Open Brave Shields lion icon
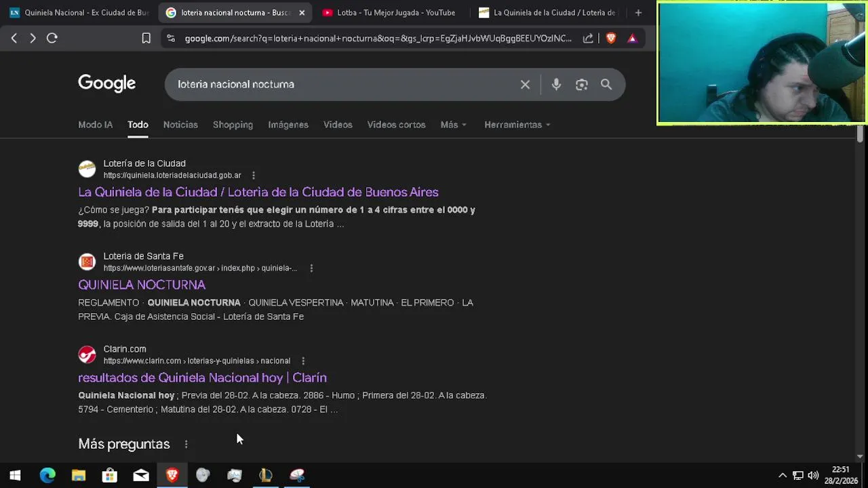This screenshot has height=488, width=868. pyautogui.click(x=611, y=39)
